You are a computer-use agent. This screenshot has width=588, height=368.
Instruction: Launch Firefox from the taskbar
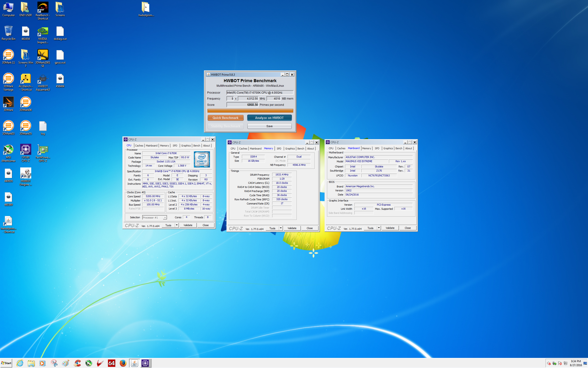click(123, 363)
